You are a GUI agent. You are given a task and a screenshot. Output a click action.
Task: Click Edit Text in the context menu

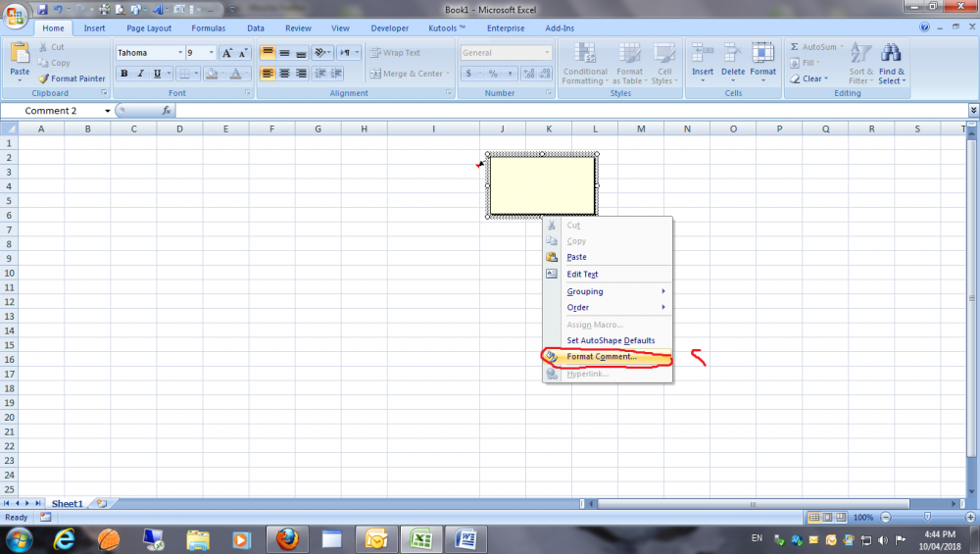pos(582,275)
